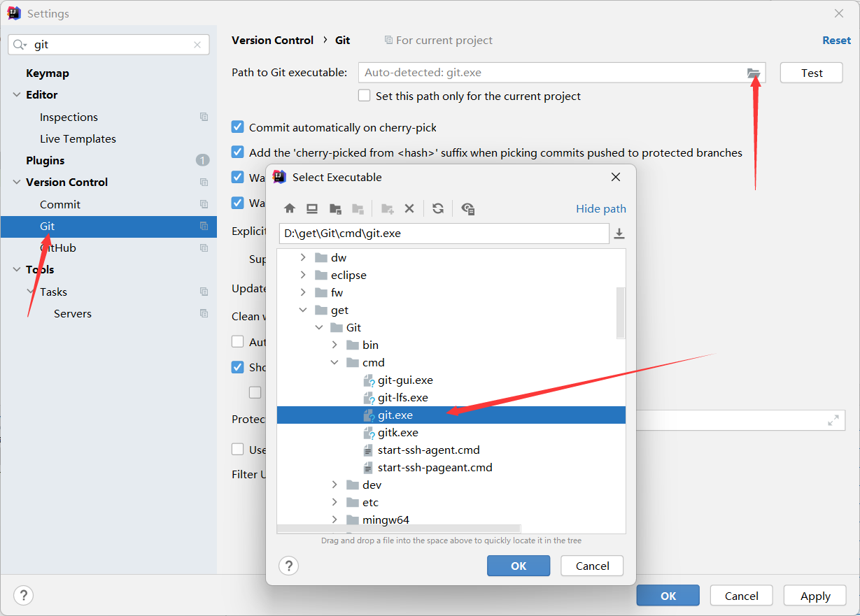Click Apply in Settings window
The width and height of the screenshot is (860, 616).
[x=815, y=596]
